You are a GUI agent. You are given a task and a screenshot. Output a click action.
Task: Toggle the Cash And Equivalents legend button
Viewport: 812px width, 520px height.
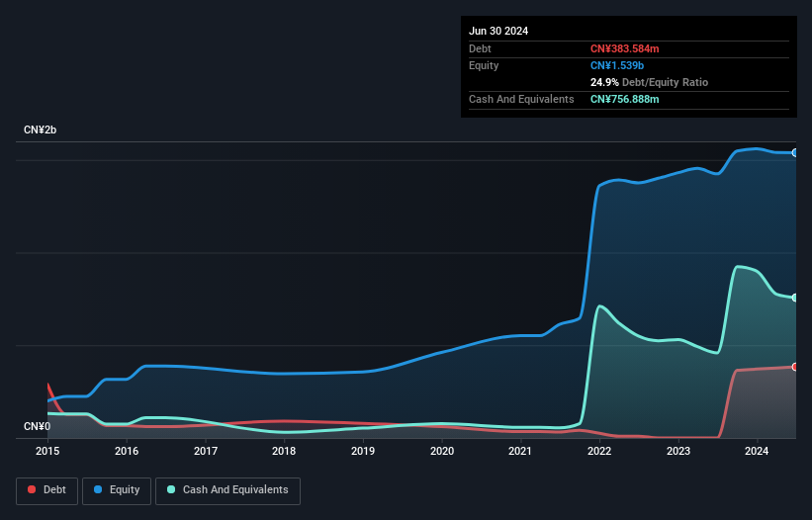coord(227,490)
